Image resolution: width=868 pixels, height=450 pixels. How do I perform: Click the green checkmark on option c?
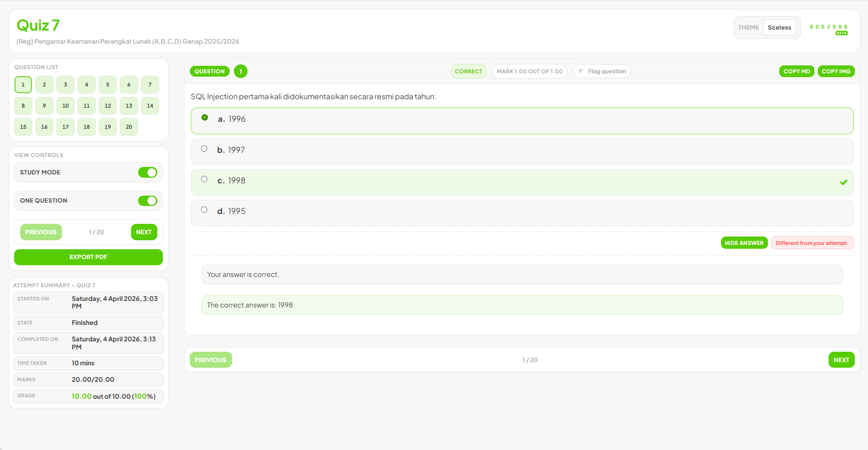point(844,182)
